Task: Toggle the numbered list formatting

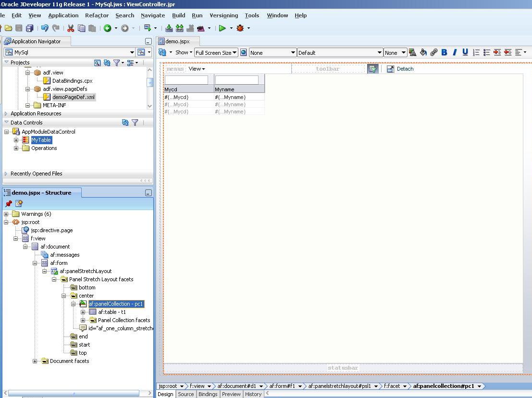Action: tap(477, 52)
